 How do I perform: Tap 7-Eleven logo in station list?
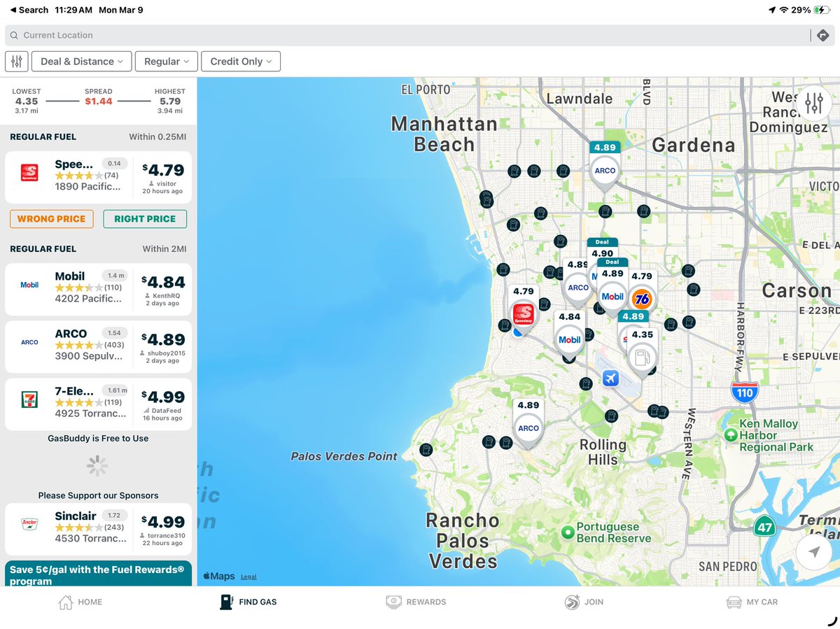pyautogui.click(x=29, y=400)
